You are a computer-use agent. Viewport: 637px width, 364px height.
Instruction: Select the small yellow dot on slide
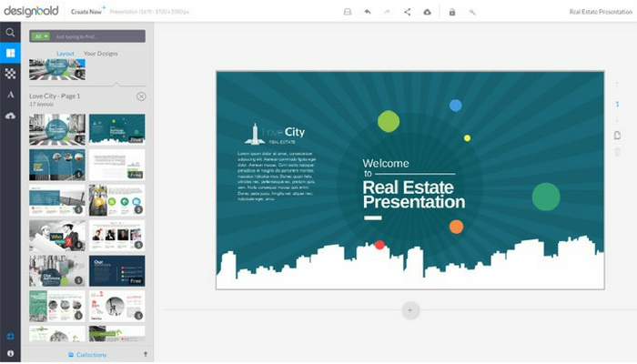[467, 138]
